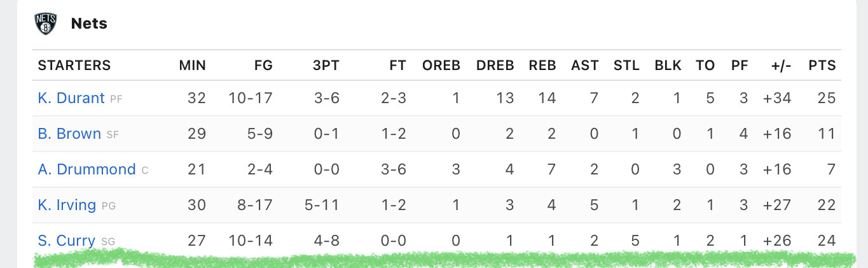Image resolution: width=868 pixels, height=268 pixels.
Task: Click the PTS column header
Action: [822, 65]
